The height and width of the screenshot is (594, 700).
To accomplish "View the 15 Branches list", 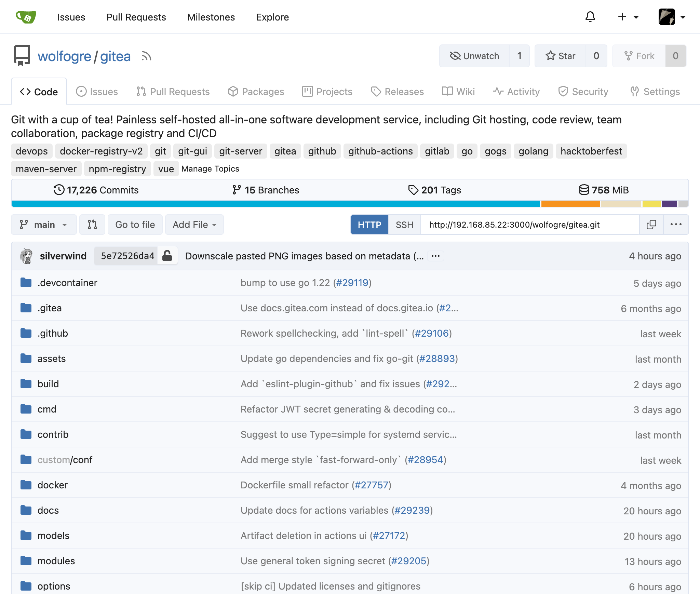I will [x=266, y=190].
